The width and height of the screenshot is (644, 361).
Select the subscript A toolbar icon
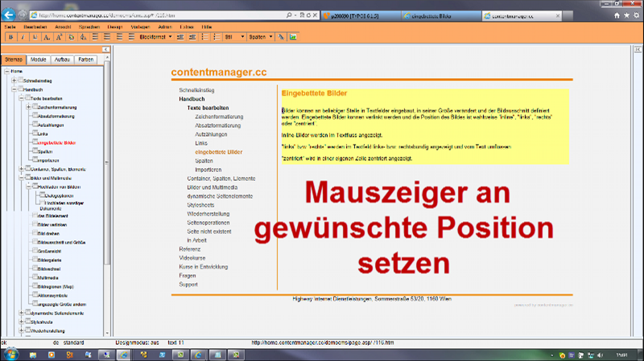click(47, 37)
